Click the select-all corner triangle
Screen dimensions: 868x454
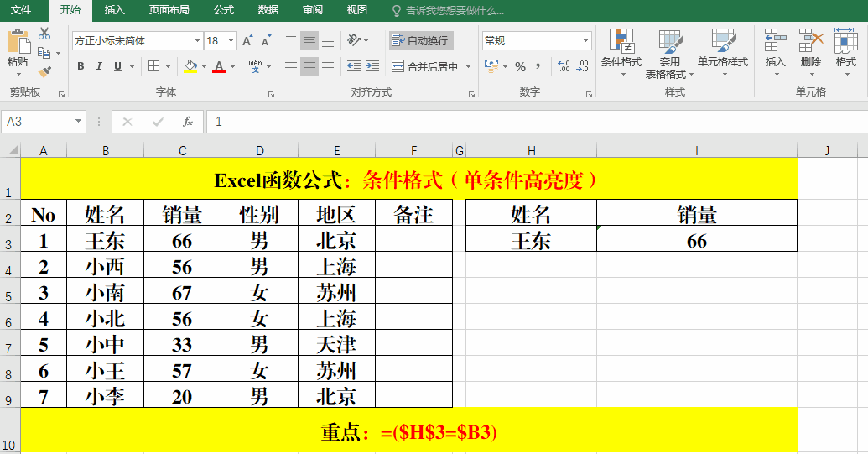13,150
